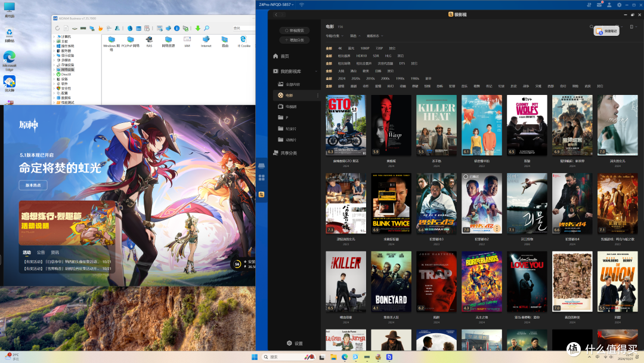Click the refresh icon in AIDA64 toolbar
Image resolution: width=644 pixels, height=363 pixels.
(57, 29)
